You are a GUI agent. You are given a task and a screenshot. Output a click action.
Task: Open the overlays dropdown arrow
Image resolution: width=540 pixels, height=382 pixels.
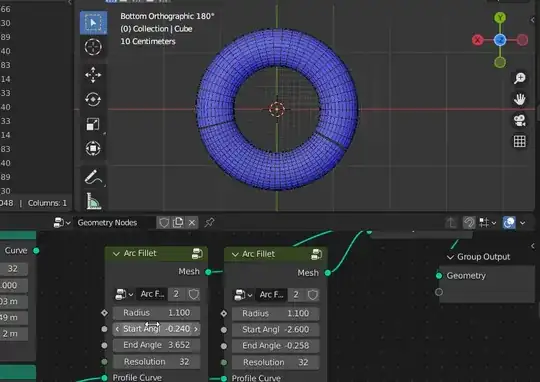pos(522,223)
